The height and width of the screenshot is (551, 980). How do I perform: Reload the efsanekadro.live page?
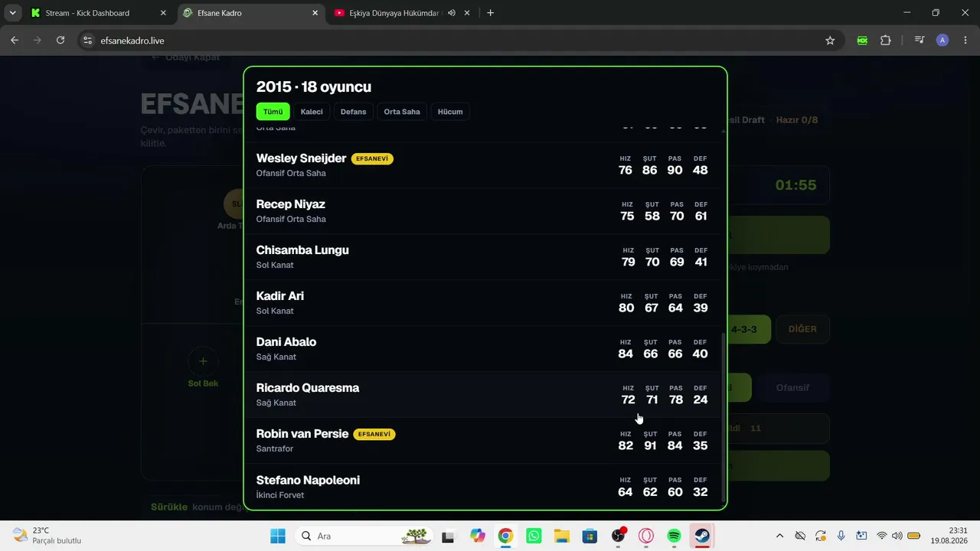click(60, 41)
